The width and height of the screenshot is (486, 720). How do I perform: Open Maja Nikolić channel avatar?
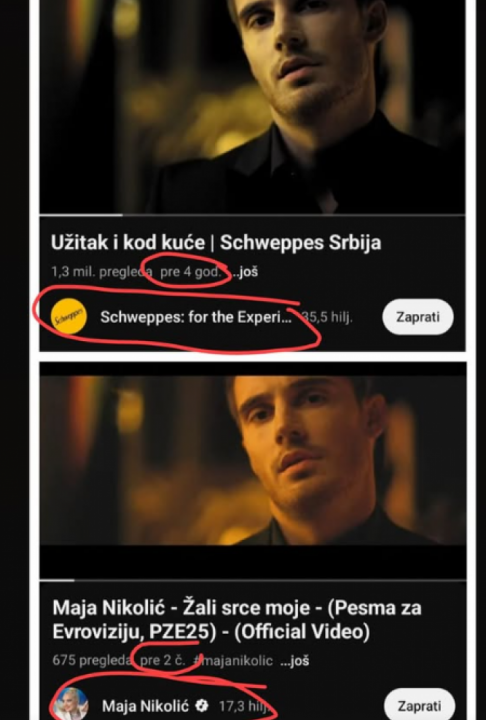pos(70,705)
